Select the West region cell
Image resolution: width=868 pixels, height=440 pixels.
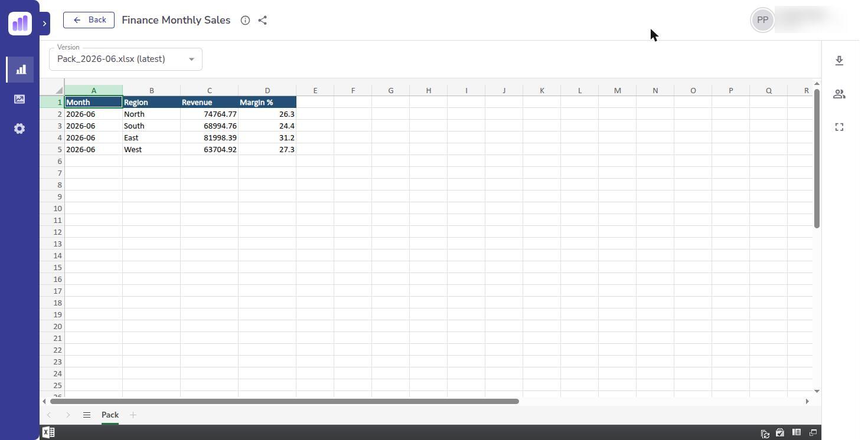(x=151, y=149)
